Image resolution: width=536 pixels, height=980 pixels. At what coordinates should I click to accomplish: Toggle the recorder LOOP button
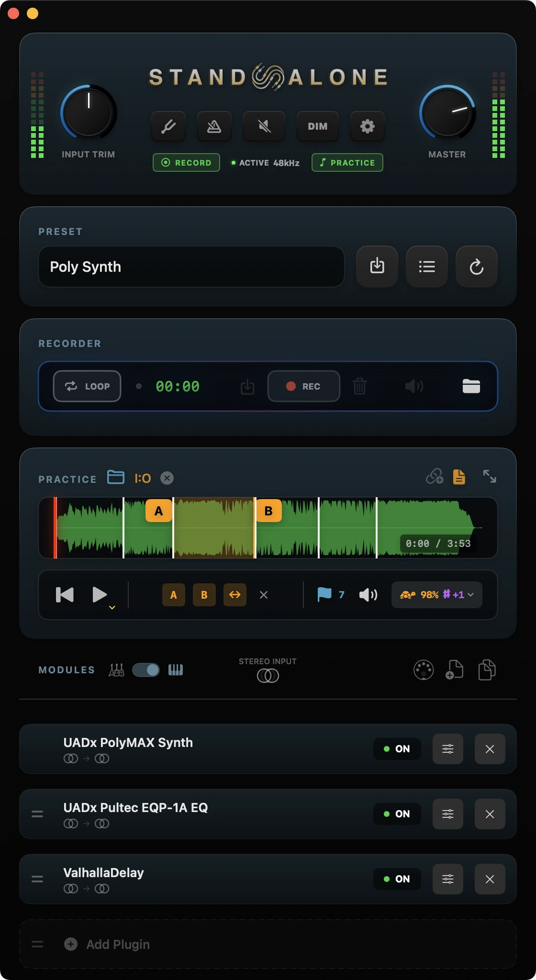click(x=87, y=386)
